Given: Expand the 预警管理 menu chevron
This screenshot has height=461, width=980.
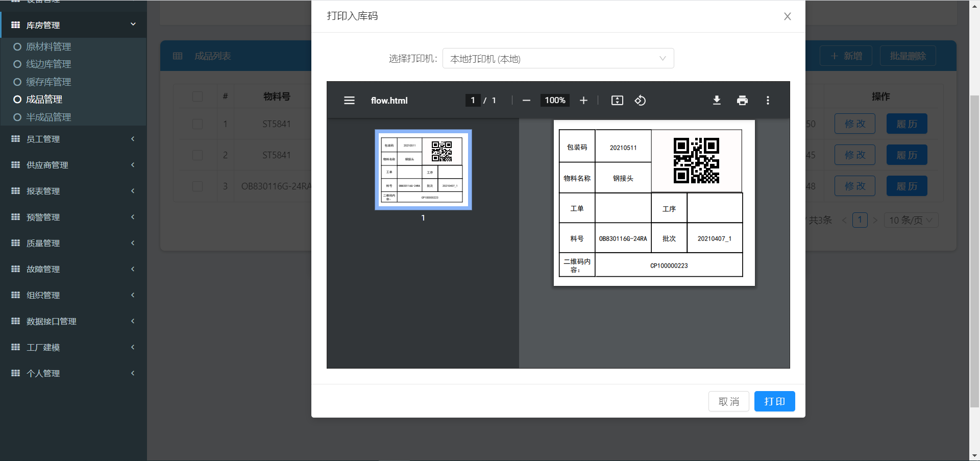Looking at the screenshot, I should 133,217.
